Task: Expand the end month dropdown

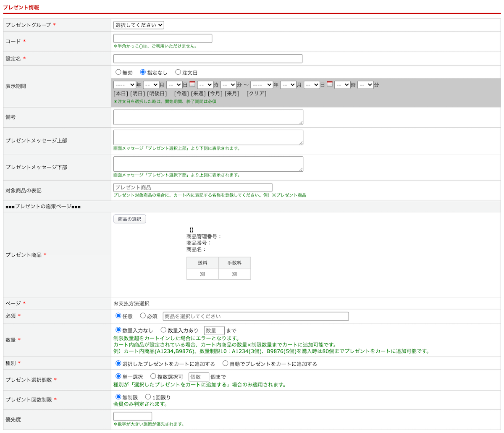Action: point(288,85)
